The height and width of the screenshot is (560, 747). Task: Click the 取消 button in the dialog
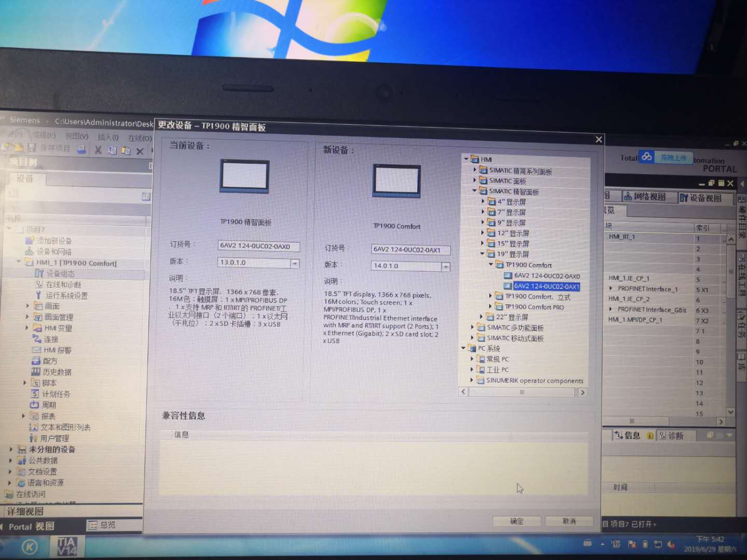coord(569,521)
